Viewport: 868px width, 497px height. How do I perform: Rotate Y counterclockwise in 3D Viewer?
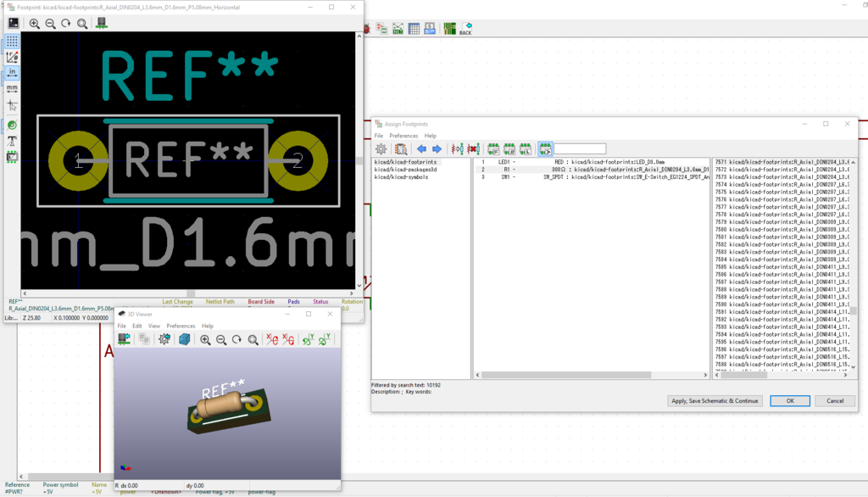(325, 339)
